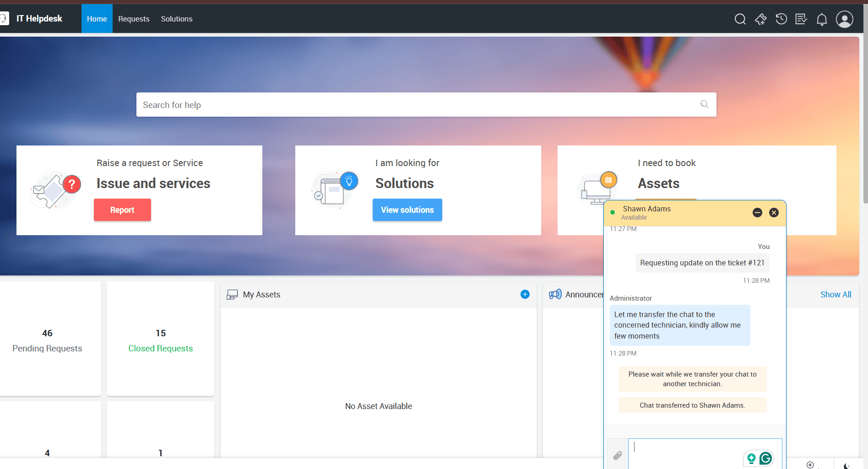Viewport: 868px width, 469px height.
Task: Open the Announcements megaphone icon
Action: click(555, 294)
